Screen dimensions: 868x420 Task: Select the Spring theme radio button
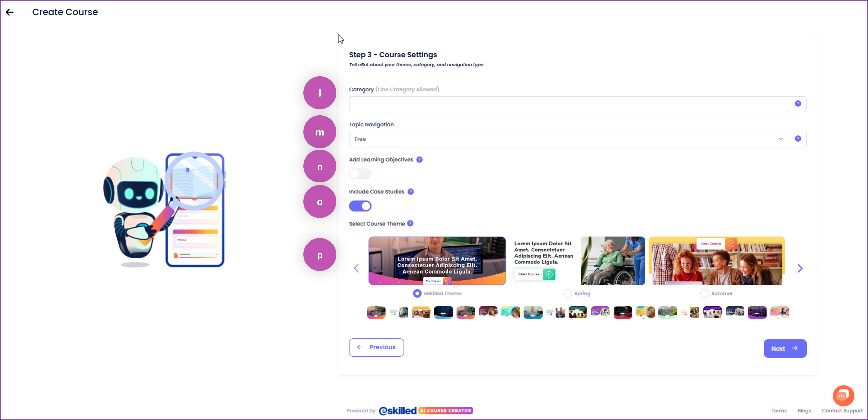click(567, 293)
